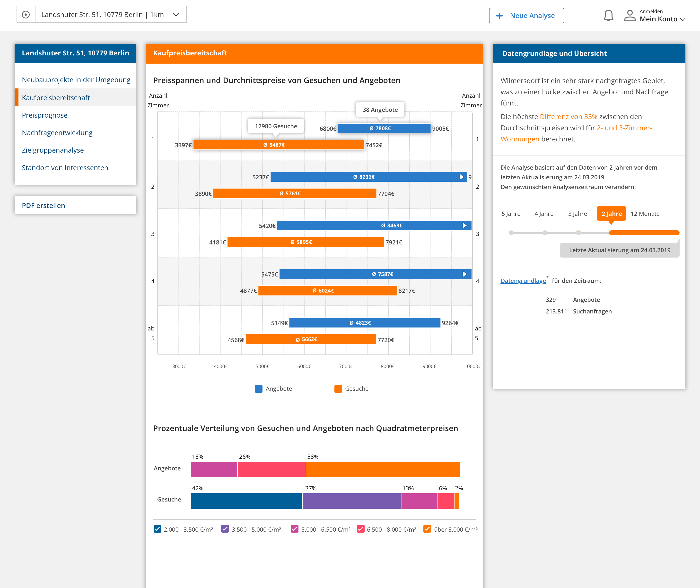Click the orange Gesuche legend square
Viewport: 700px width, 588px height.
pos(338,389)
